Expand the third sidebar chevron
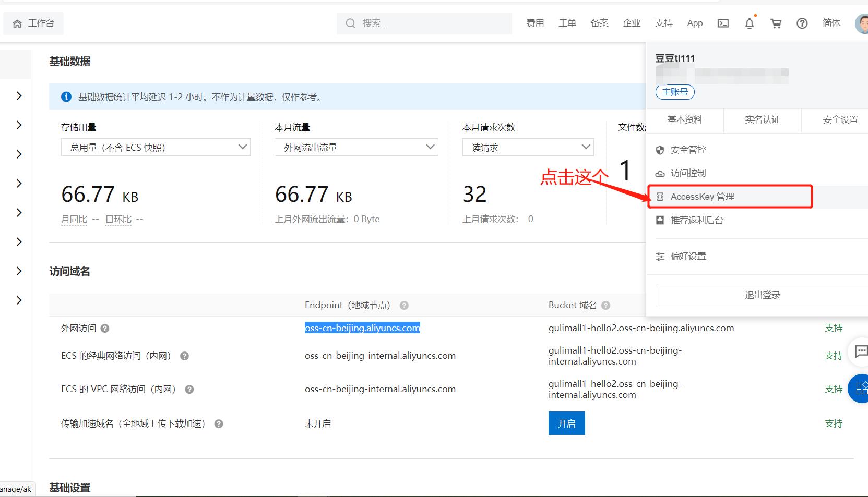Image resolution: width=868 pixels, height=497 pixels. (19, 154)
